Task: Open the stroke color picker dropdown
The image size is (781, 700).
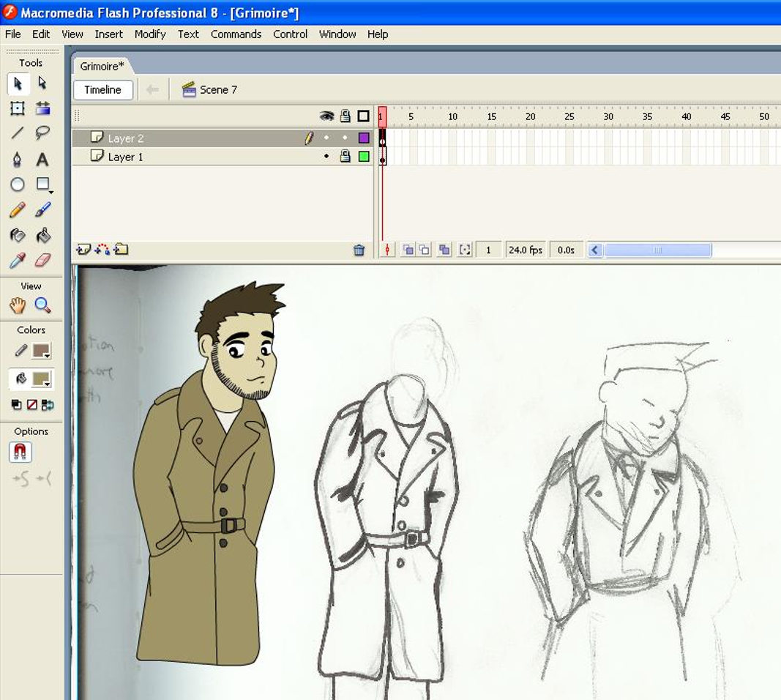Action: click(x=42, y=351)
